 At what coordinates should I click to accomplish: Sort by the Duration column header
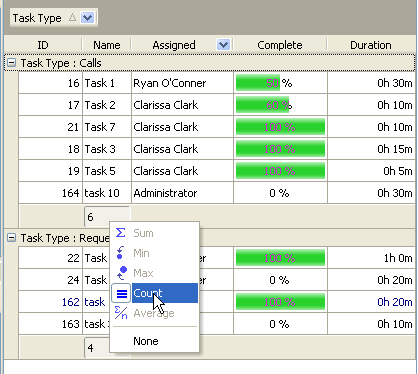coord(371,45)
